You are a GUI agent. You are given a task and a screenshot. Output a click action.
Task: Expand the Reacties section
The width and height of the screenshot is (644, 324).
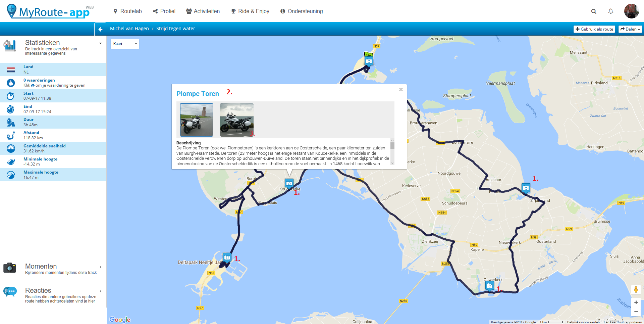(100, 291)
